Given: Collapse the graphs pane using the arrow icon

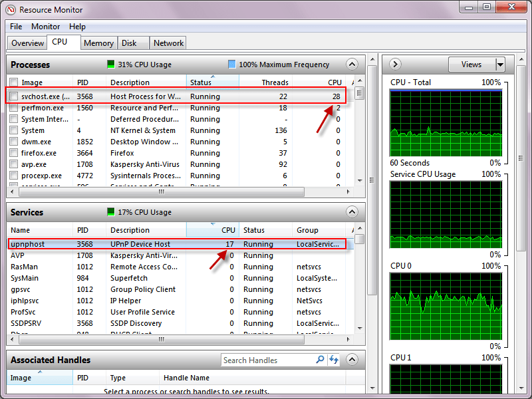Looking at the screenshot, I should coord(394,65).
